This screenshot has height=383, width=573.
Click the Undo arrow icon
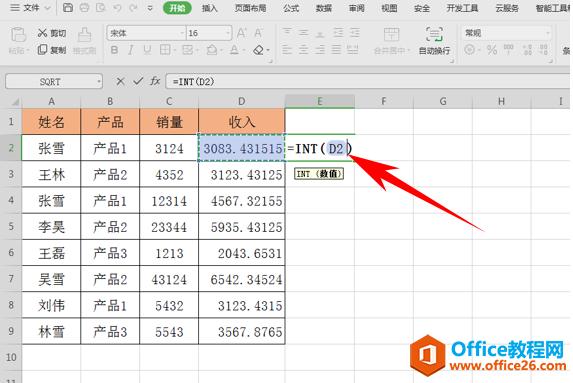(x=117, y=8)
